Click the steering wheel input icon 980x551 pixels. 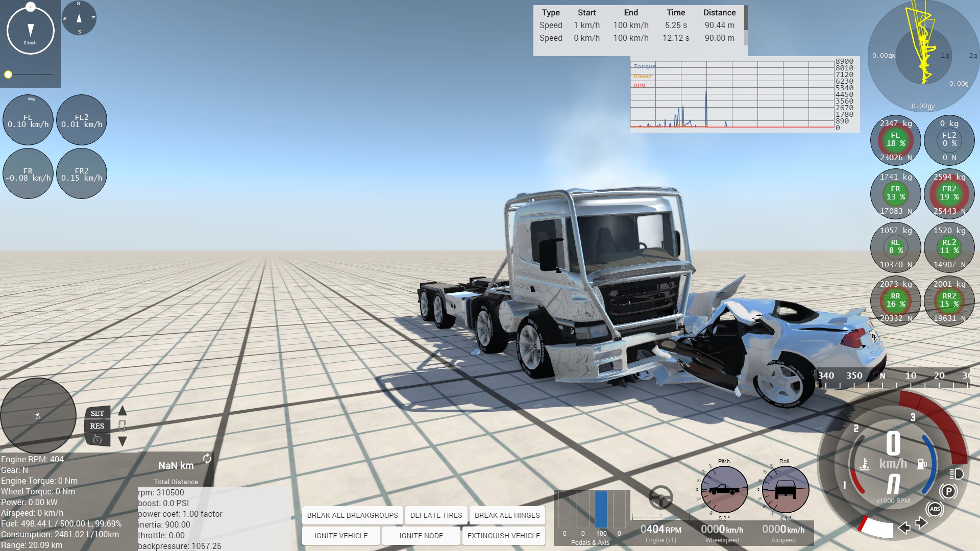coord(660,497)
